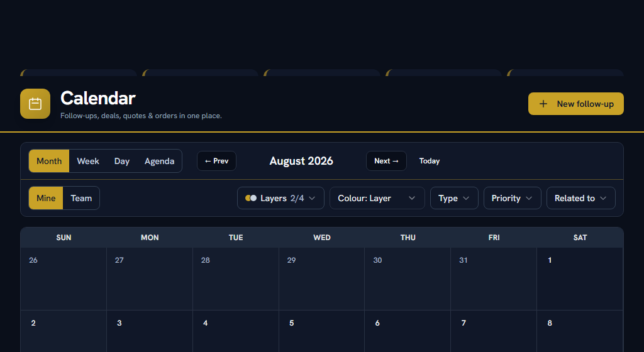Select day cell 29

pyautogui.click(x=321, y=279)
